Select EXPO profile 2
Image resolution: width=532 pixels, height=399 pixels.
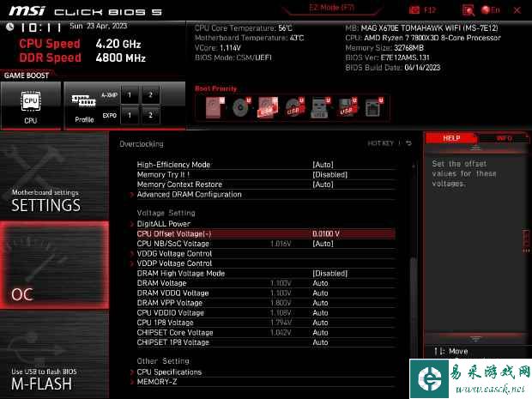point(150,115)
